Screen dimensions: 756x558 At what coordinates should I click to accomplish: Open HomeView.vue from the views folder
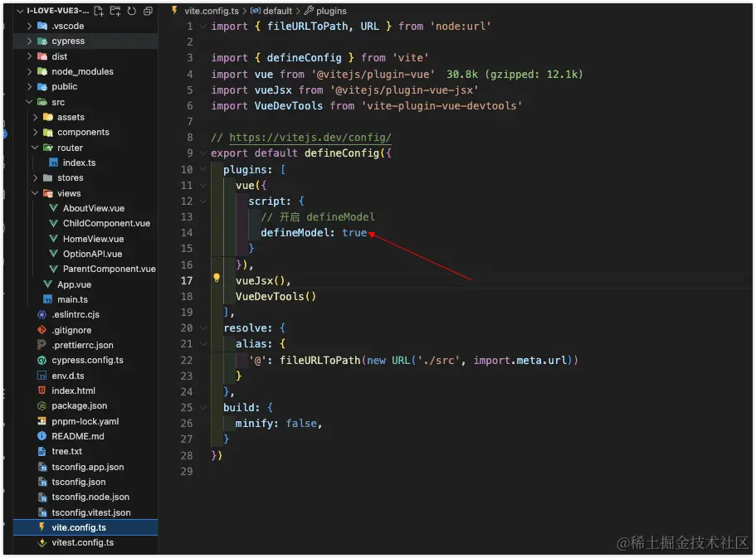[x=93, y=239]
